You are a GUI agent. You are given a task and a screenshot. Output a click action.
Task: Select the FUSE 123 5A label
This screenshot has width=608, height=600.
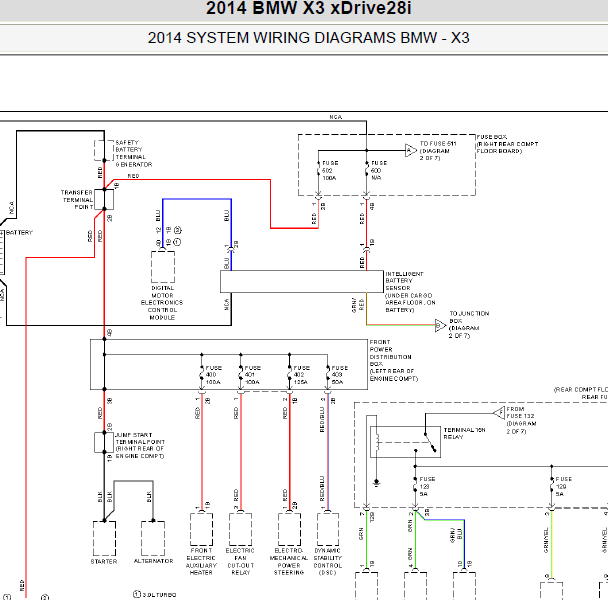coord(427,486)
